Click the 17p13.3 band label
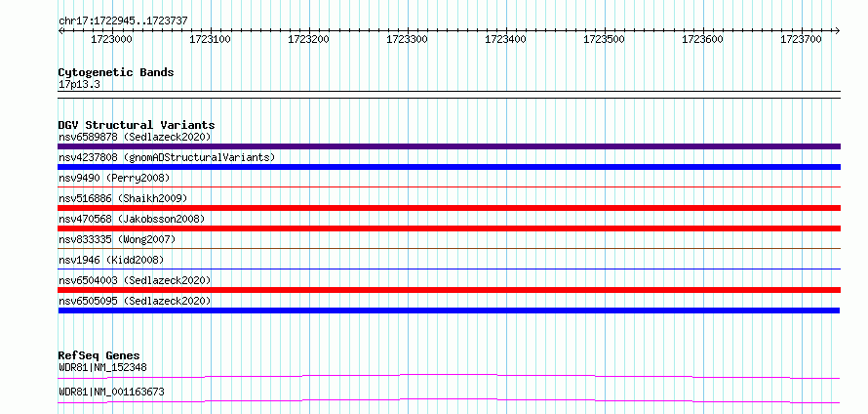 coord(79,85)
